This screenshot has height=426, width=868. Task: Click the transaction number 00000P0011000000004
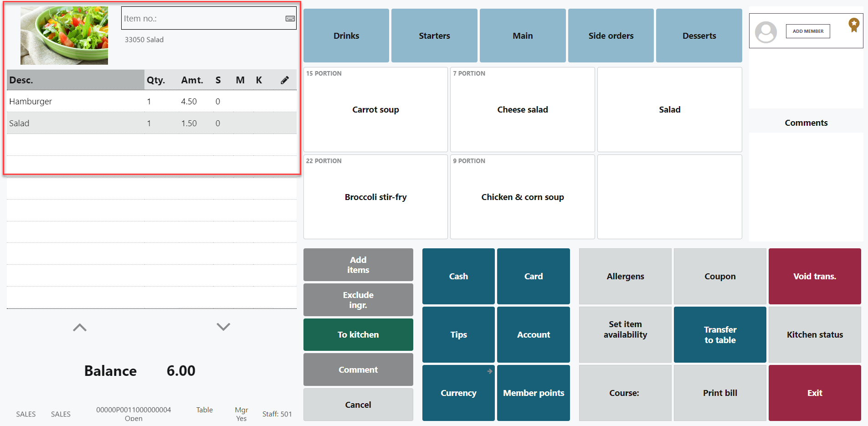coord(134,410)
